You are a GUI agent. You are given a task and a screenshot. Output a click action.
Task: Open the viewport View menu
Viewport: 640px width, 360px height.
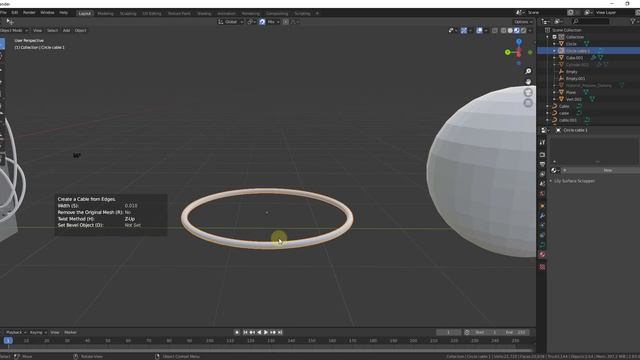[x=37, y=31]
